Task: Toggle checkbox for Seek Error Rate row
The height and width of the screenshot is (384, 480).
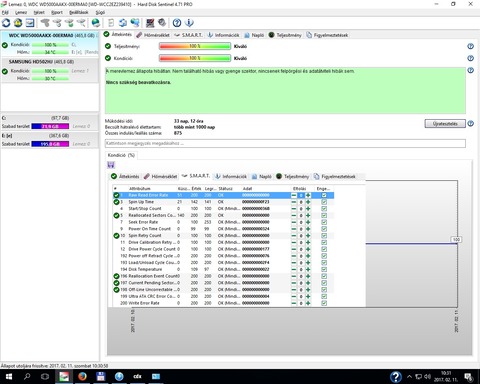Action: point(324,222)
